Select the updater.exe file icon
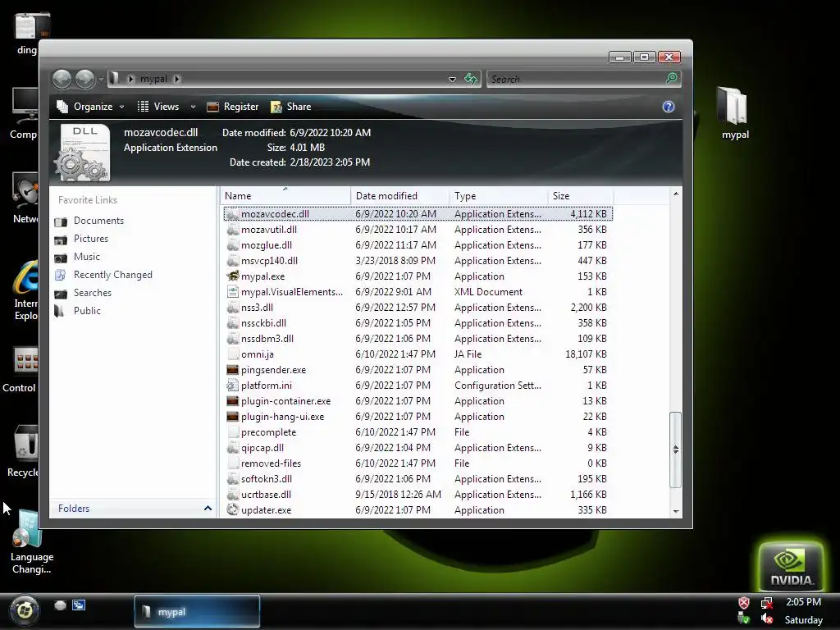840x630 pixels. coord(232,510)
